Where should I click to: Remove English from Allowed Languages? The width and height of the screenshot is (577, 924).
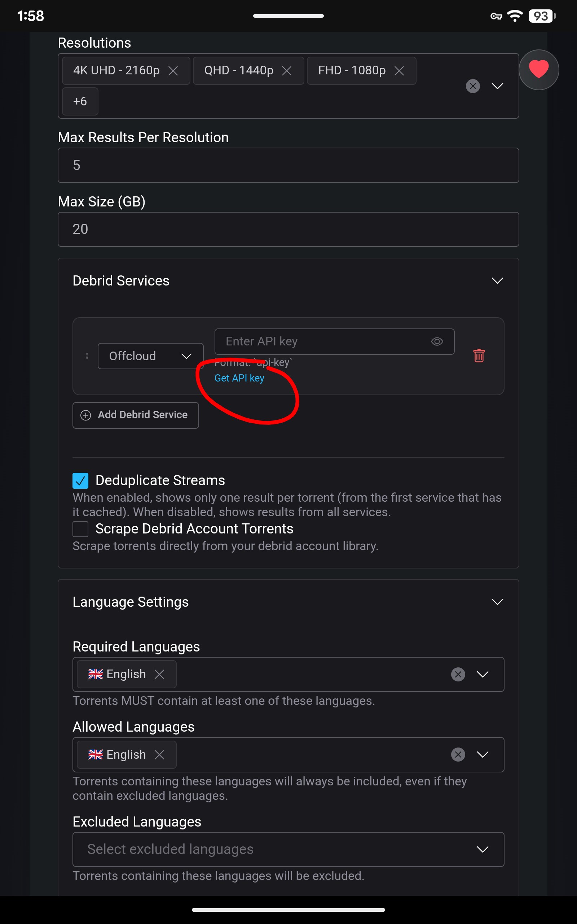coord(159,754)
